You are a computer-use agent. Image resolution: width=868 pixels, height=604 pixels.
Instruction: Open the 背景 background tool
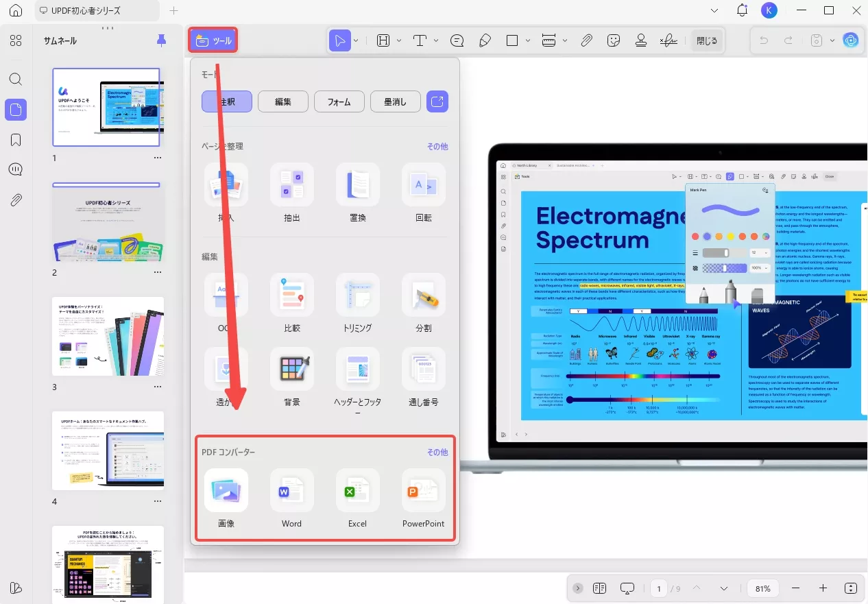(x=292, y=377)
